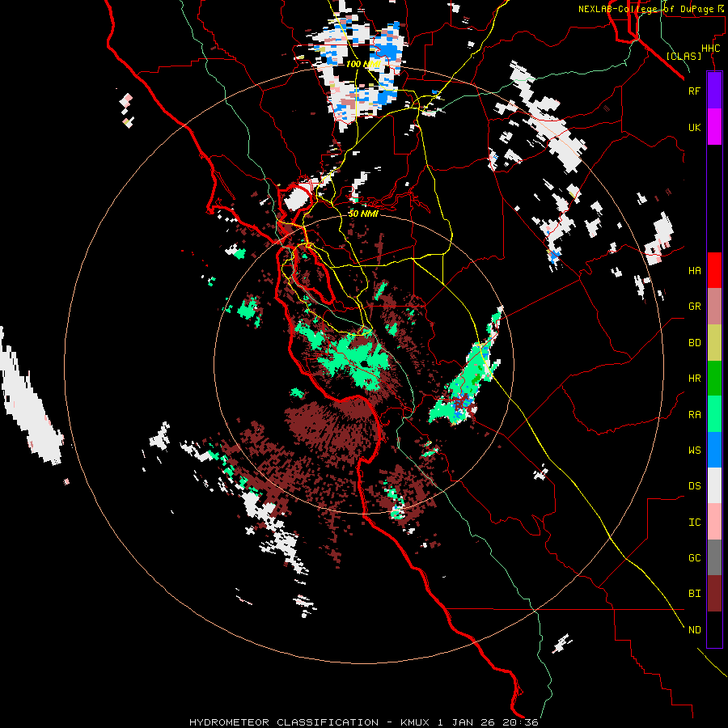Click the red HA legend color swatch
This screenshot has height=728, width=728.
[714, 270]
